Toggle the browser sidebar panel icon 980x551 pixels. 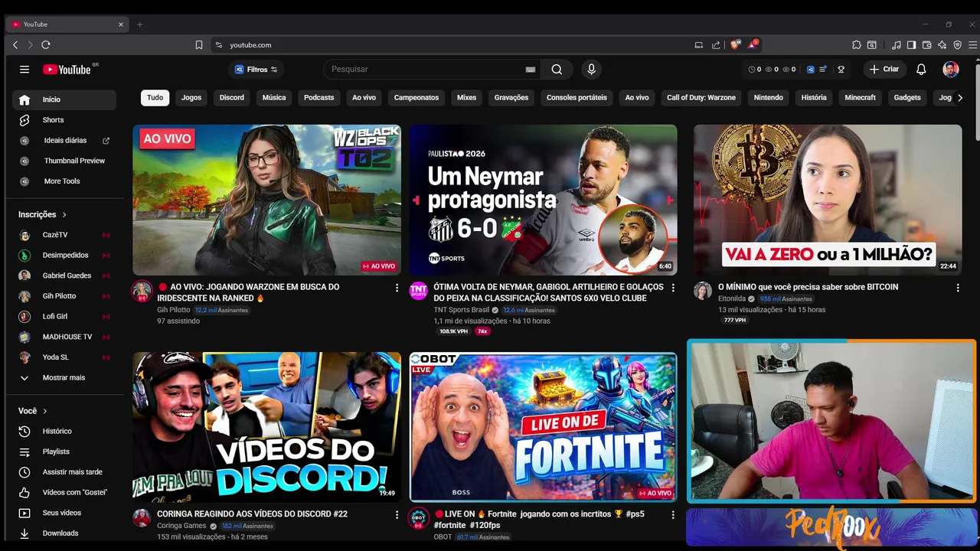(911, 45)
